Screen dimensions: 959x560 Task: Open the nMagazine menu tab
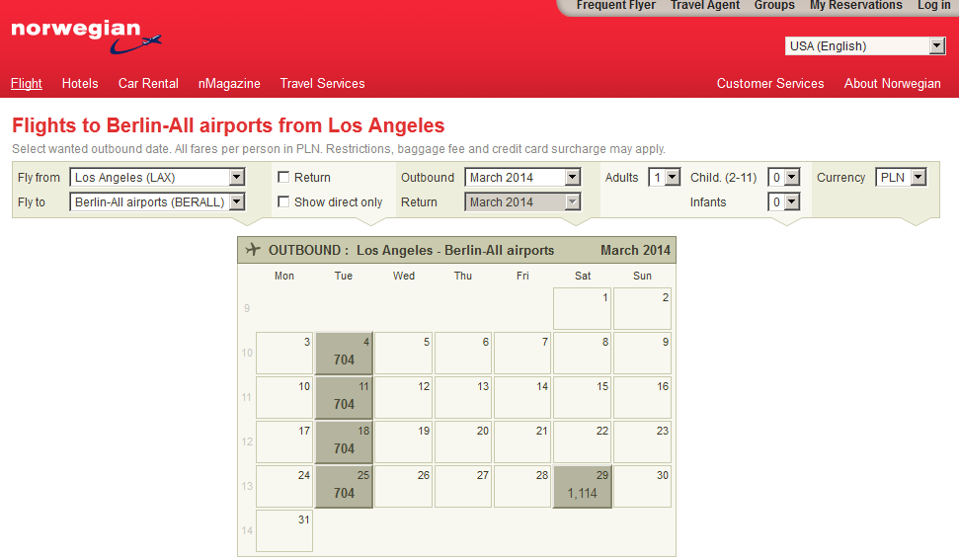point(229,83)
